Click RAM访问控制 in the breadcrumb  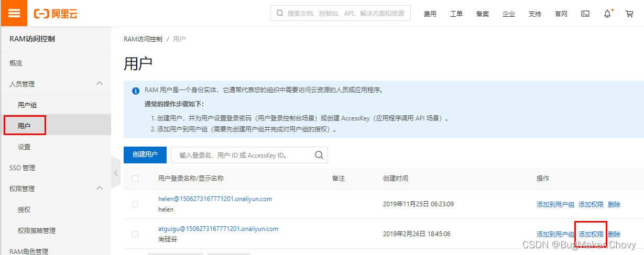coord(143,39)
